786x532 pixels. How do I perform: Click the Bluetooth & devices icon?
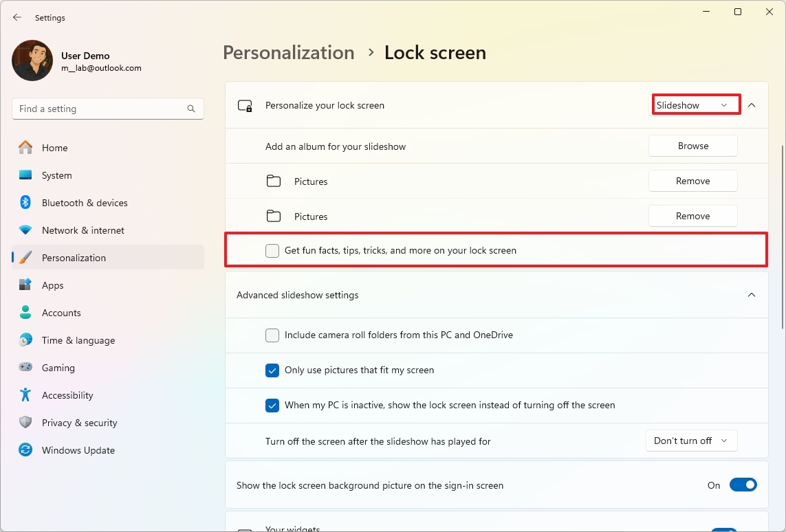pos(25,203)
